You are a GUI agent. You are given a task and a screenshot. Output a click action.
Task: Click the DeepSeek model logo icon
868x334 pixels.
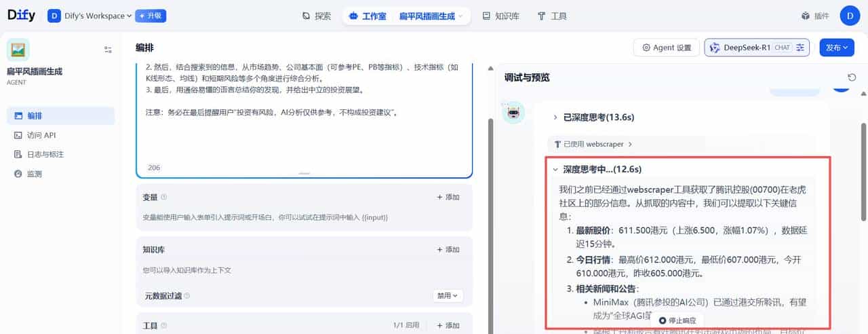click(714, 48)
